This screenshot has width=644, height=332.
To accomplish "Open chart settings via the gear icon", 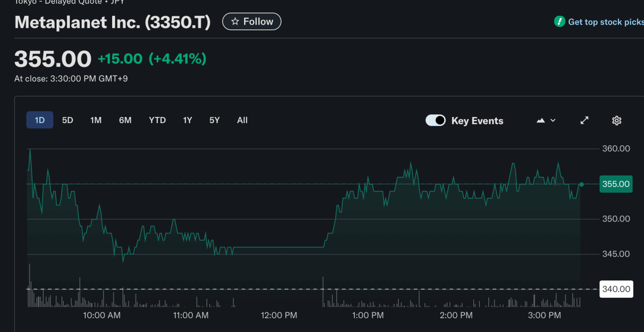I will (x=617, y=121).
